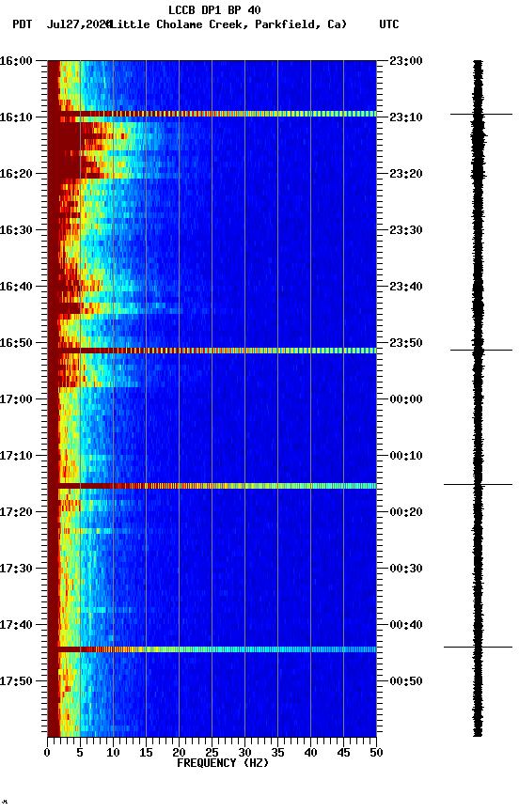
Task: Click the 50 Hz frequency axis label
Action: (376, 753)
